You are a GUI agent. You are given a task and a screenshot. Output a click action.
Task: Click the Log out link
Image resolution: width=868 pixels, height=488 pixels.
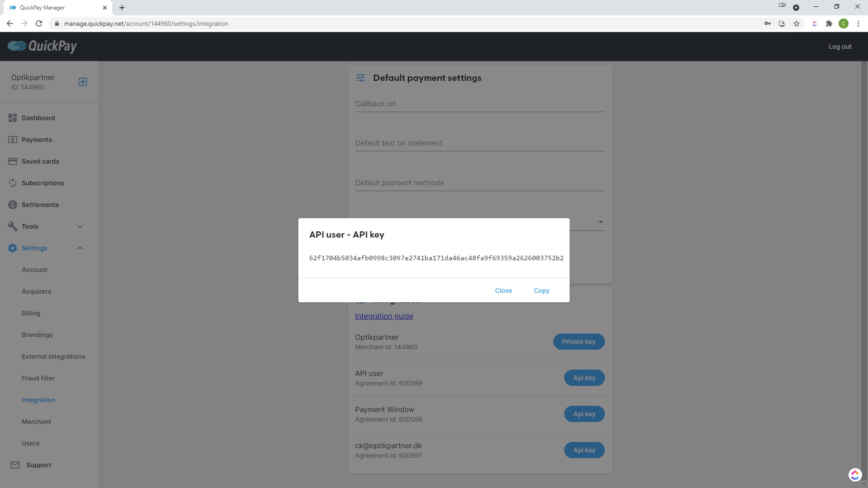coord(840,47)
